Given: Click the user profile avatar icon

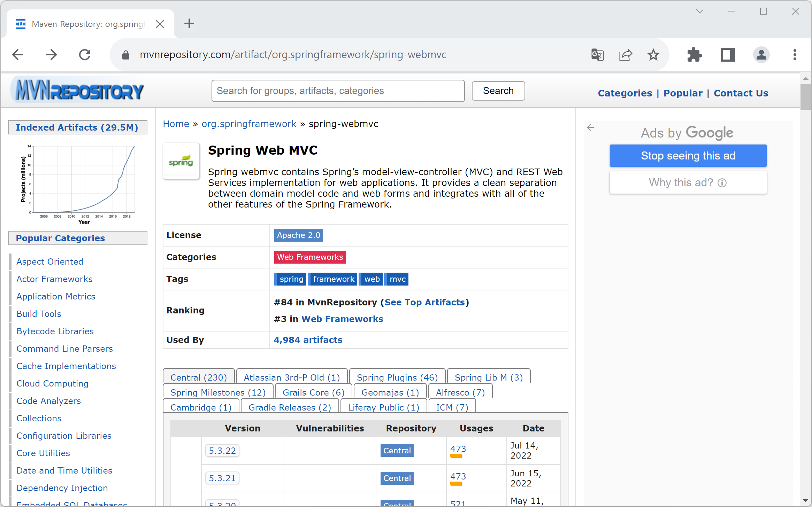Looking at the screenshot, I should (761, 55).
